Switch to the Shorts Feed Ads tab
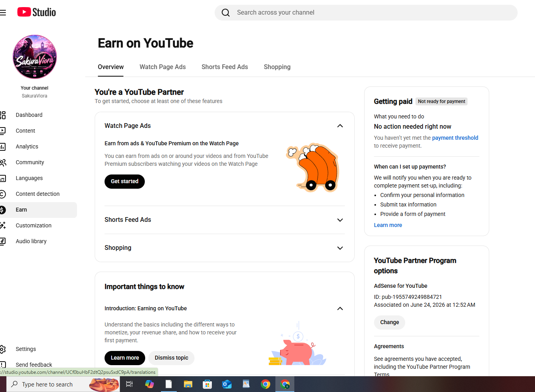 [225, 67]
